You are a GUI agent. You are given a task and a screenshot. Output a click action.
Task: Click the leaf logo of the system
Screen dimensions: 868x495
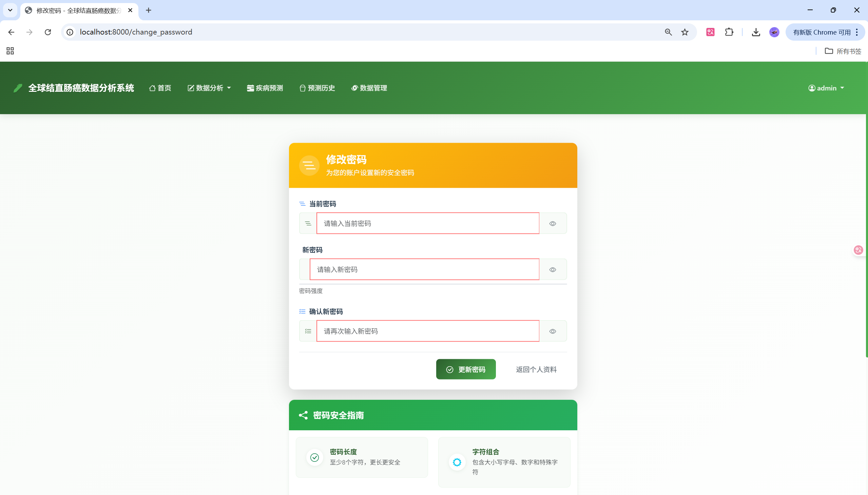point(18,88)
